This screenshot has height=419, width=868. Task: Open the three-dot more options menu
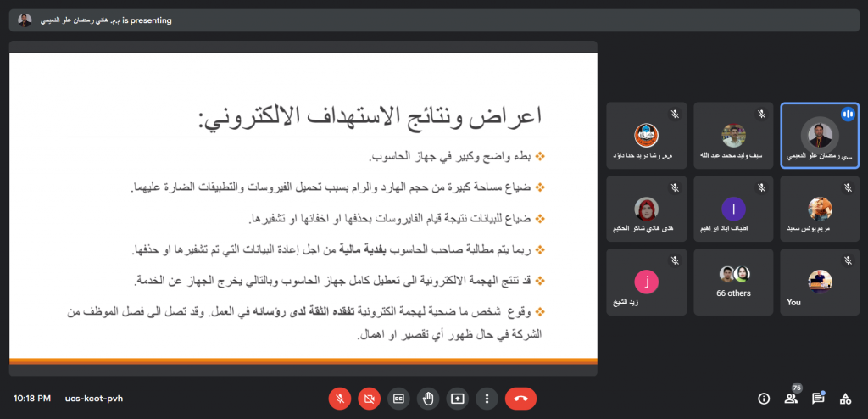click(486, 398)
